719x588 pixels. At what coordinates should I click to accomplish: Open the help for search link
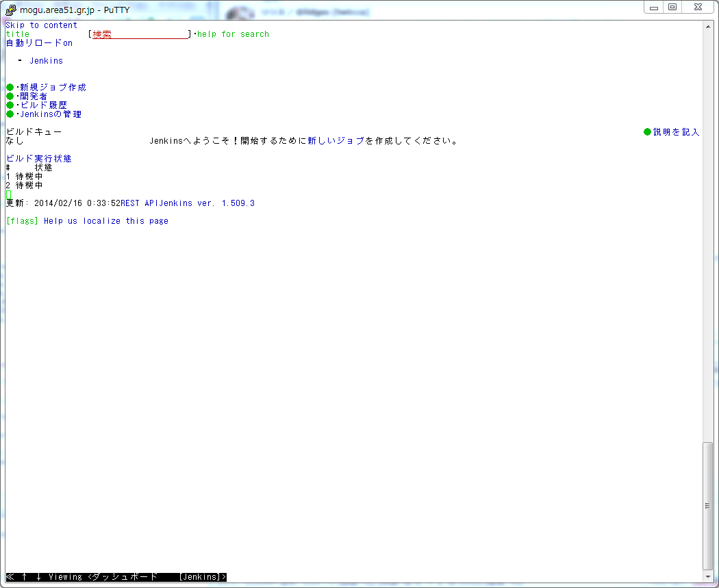[x=233, y=34]
